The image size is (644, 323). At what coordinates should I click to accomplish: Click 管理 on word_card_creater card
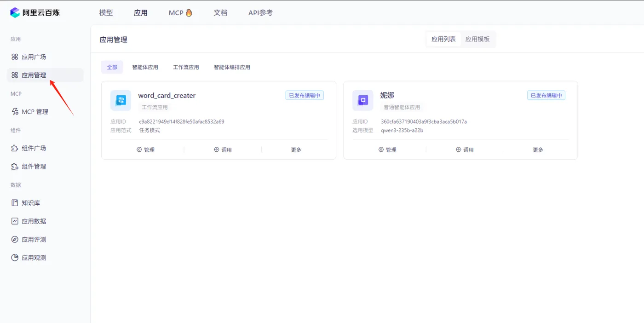click(146, 150)
